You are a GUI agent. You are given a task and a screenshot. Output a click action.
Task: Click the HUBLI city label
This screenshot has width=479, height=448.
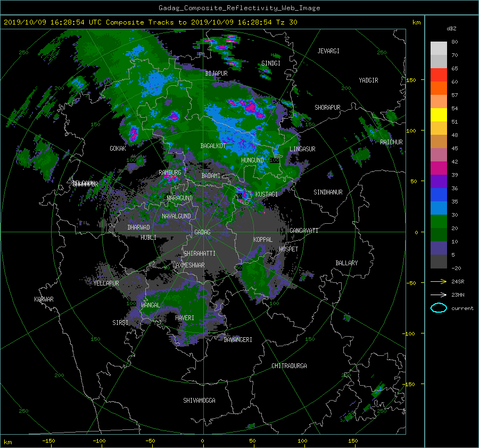click(x=148, y=237)
